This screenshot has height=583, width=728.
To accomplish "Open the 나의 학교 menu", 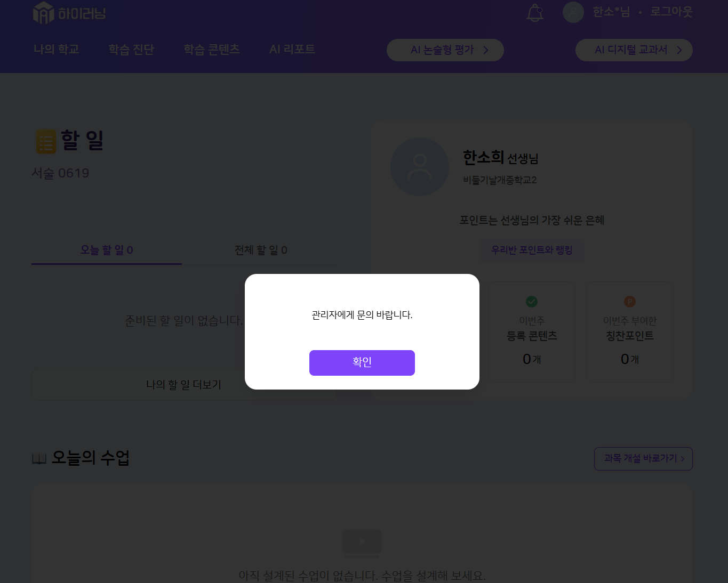I will [57, 50].
